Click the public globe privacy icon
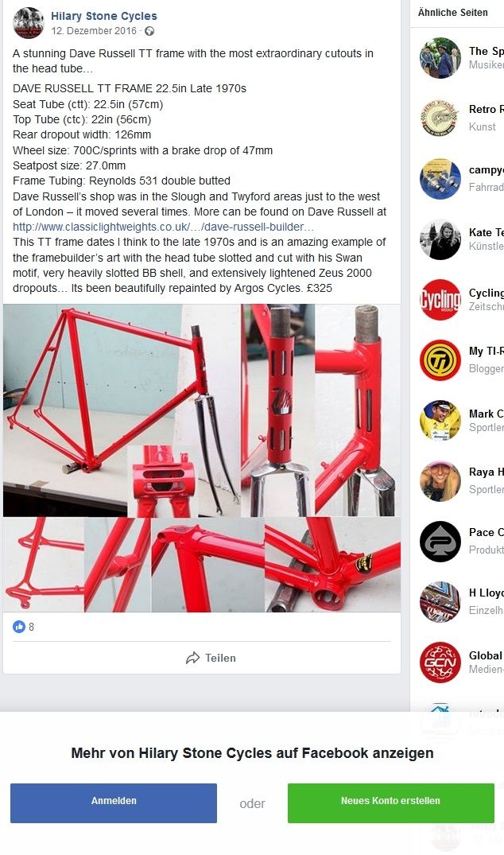The image size is (504, 855). click(x=149, y=31)
